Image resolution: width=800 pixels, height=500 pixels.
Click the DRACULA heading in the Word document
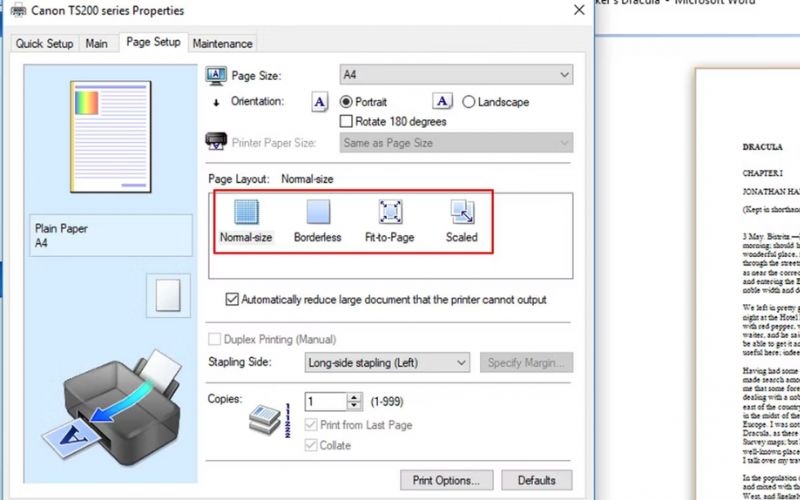[x=762, y=147]
